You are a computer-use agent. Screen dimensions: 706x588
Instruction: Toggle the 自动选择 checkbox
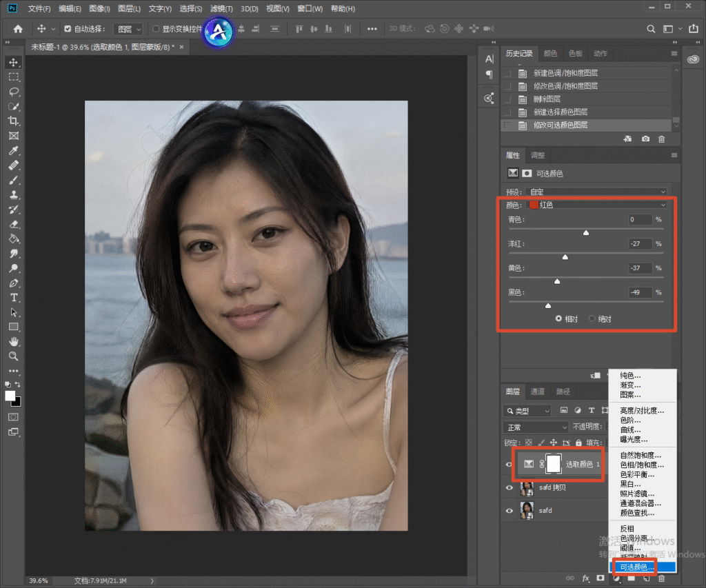pos(68,29)
